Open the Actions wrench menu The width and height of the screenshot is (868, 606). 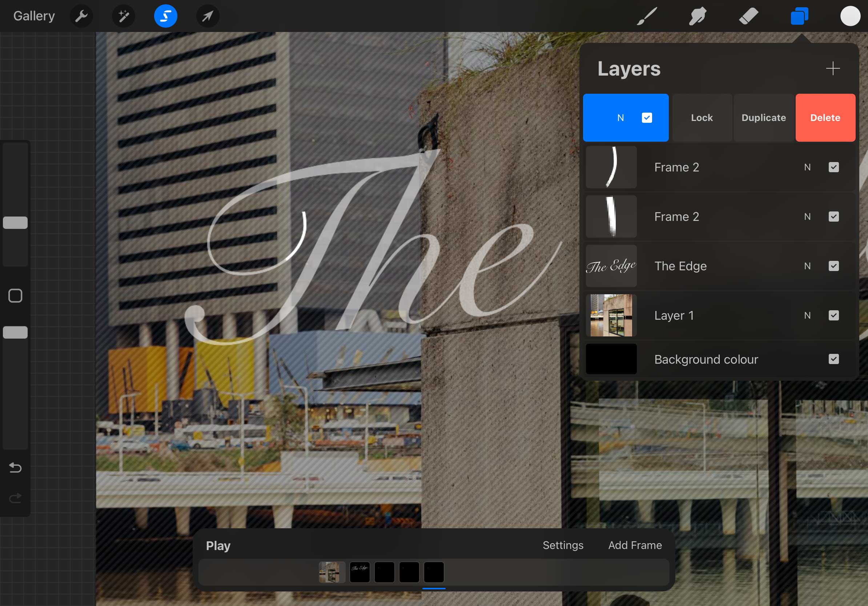click(81, 16)
